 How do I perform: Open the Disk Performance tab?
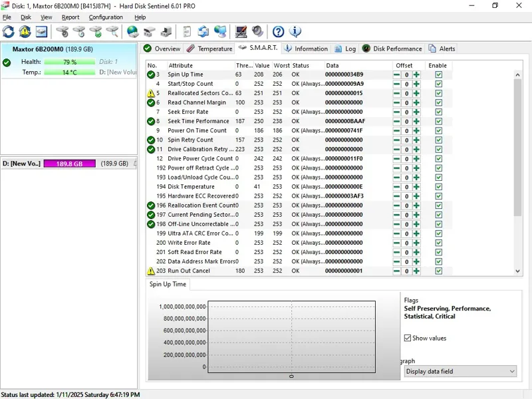click(x=392, y=49)
